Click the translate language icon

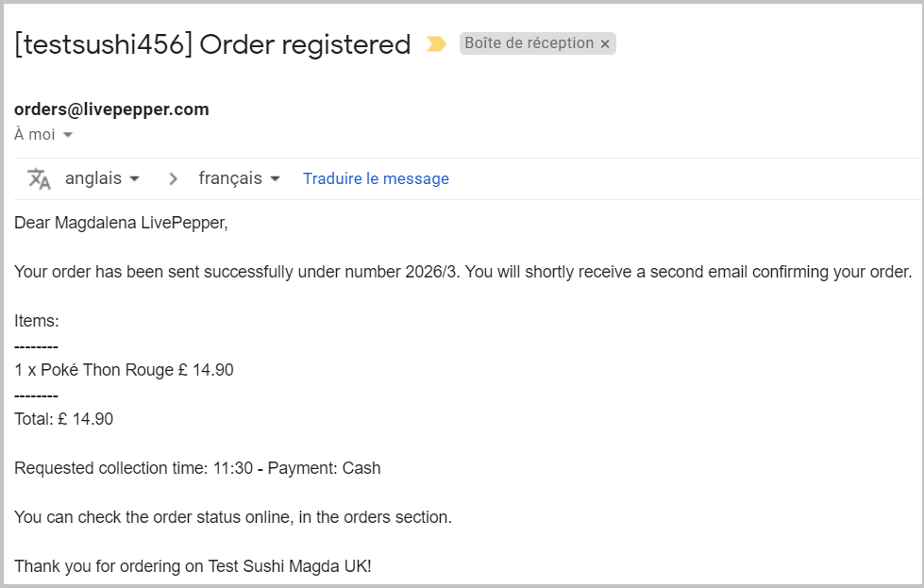pos(39,178)
